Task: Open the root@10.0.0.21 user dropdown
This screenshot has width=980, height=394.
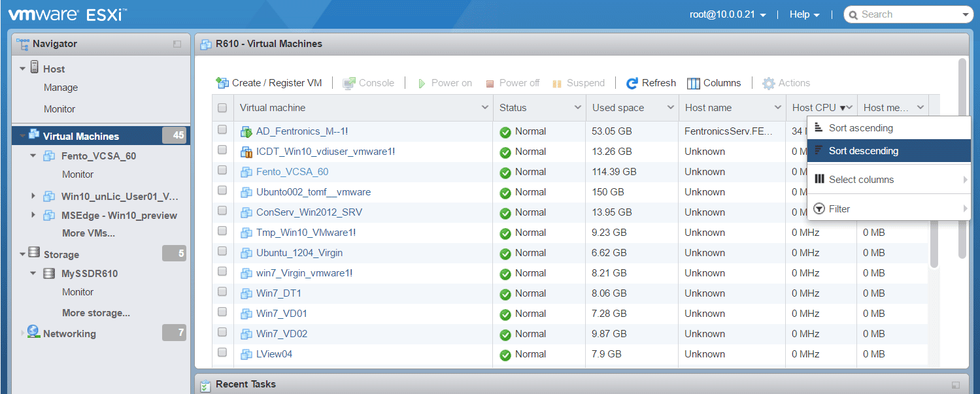Action: [x=728, y=14]
